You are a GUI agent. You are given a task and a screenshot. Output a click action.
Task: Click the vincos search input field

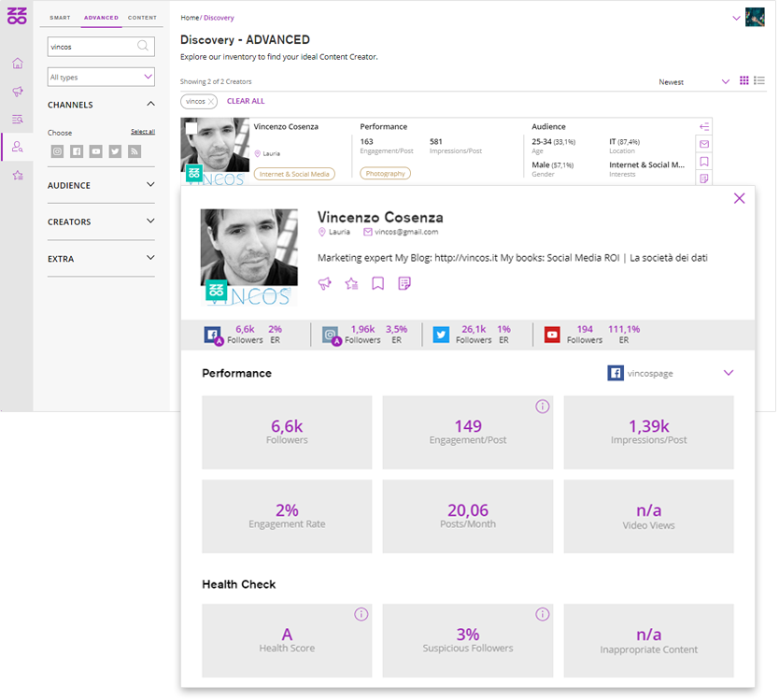(91, 46)
